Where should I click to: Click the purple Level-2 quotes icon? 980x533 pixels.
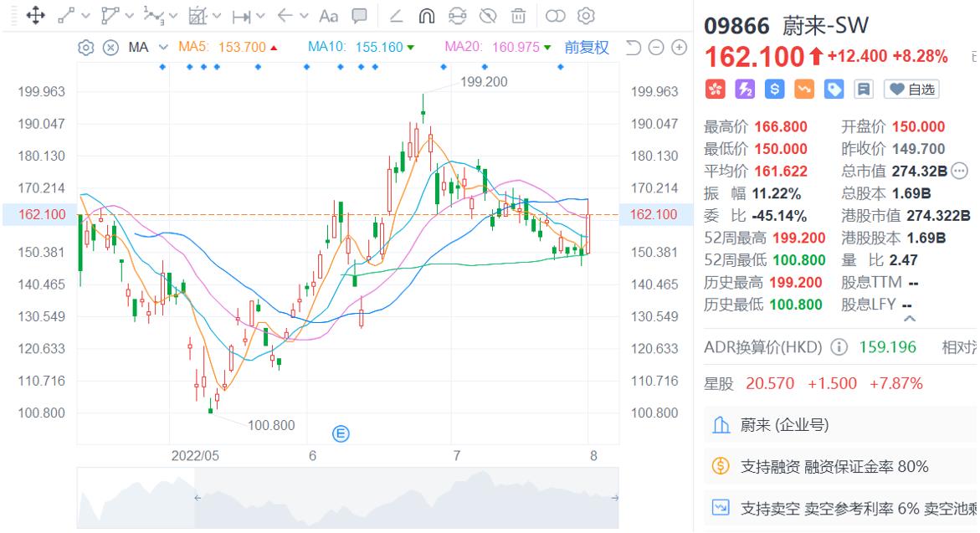(745, 89)
